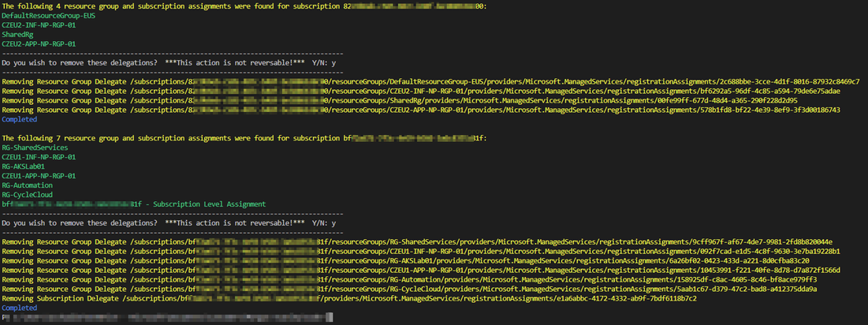Image resolution: width=868 pixels, height=325 pixels.
Task: Click the 'following 4 resource group' header line
Action: coord(244,6)
